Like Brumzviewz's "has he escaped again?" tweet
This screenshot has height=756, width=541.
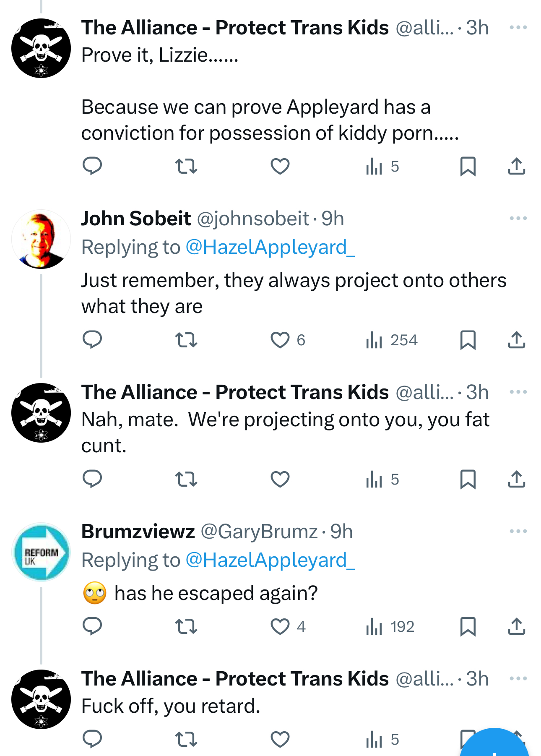tap(280, 626)
